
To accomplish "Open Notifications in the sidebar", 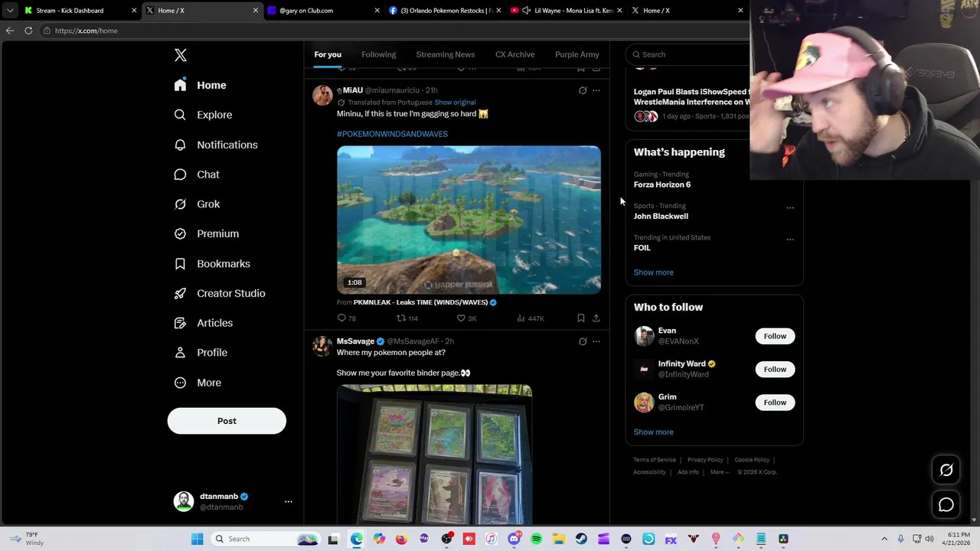I will [x=216, y=145].
